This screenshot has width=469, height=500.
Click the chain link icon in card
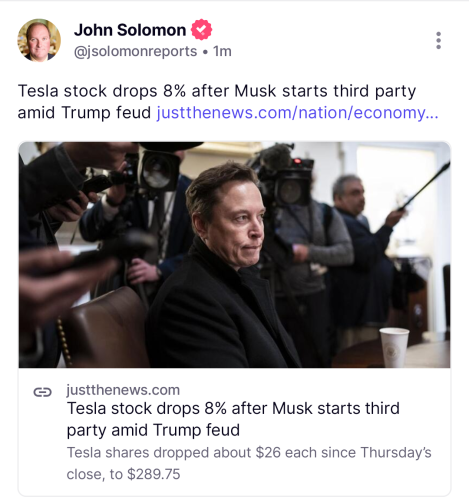pyautogui.click(x=43, y=392)
